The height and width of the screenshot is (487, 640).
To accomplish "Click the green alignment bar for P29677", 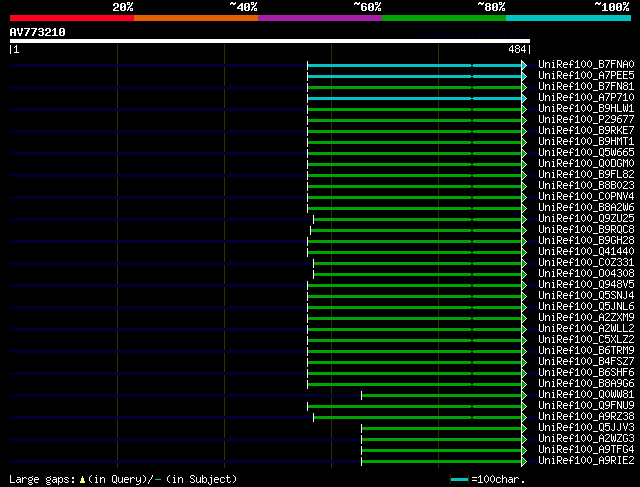I will point(414,120).
